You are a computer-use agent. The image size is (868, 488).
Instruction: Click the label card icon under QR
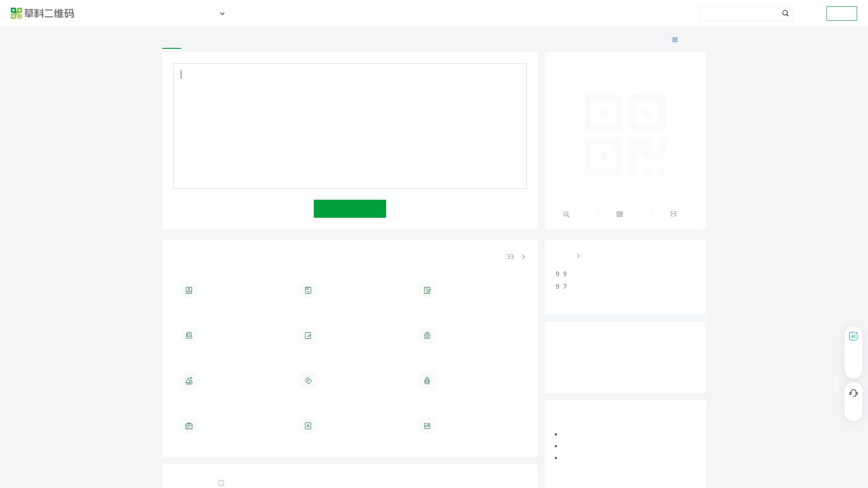pos(620,214)
